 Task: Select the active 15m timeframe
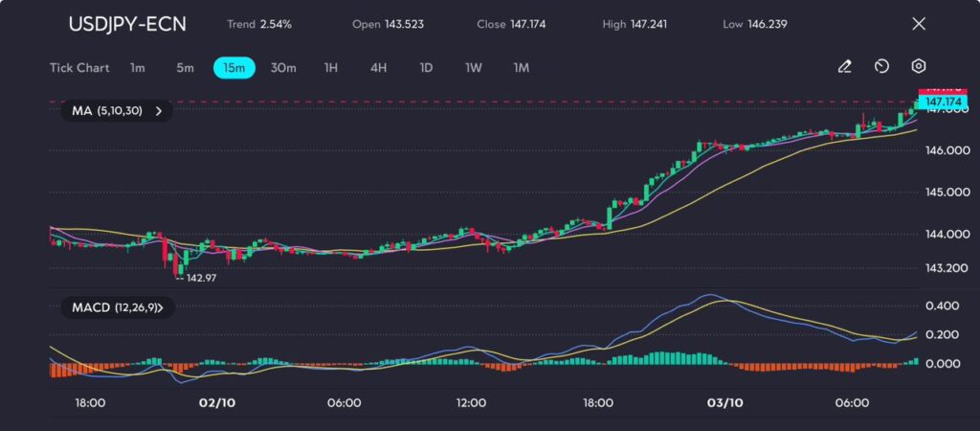coord(234,68)
